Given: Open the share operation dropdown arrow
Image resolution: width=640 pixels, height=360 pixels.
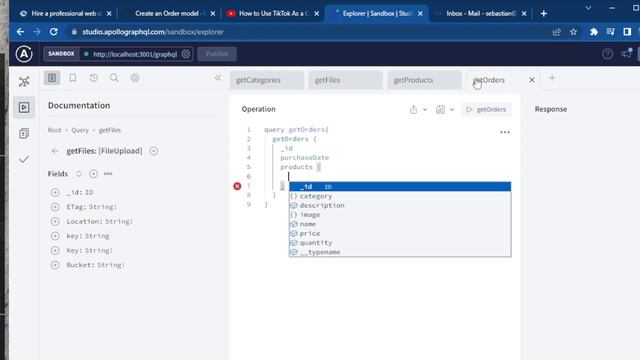Looking at the screenshot, I should coord(425,109).
